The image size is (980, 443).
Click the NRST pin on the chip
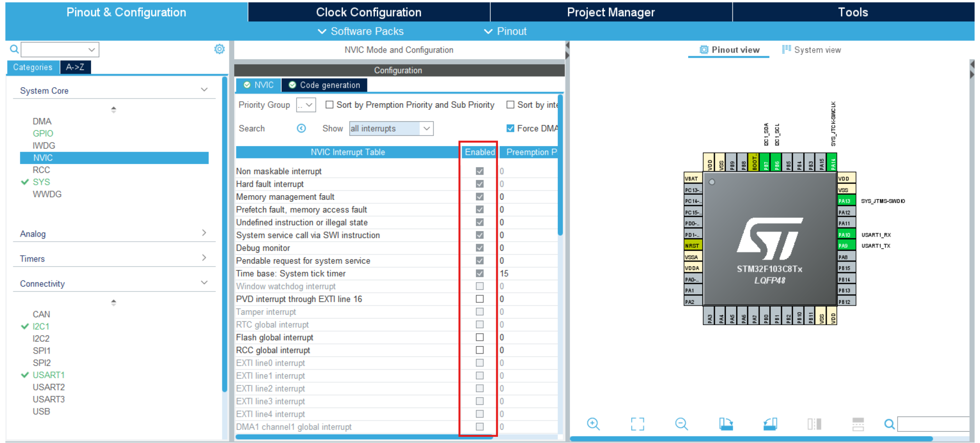(x=693, y=246)
